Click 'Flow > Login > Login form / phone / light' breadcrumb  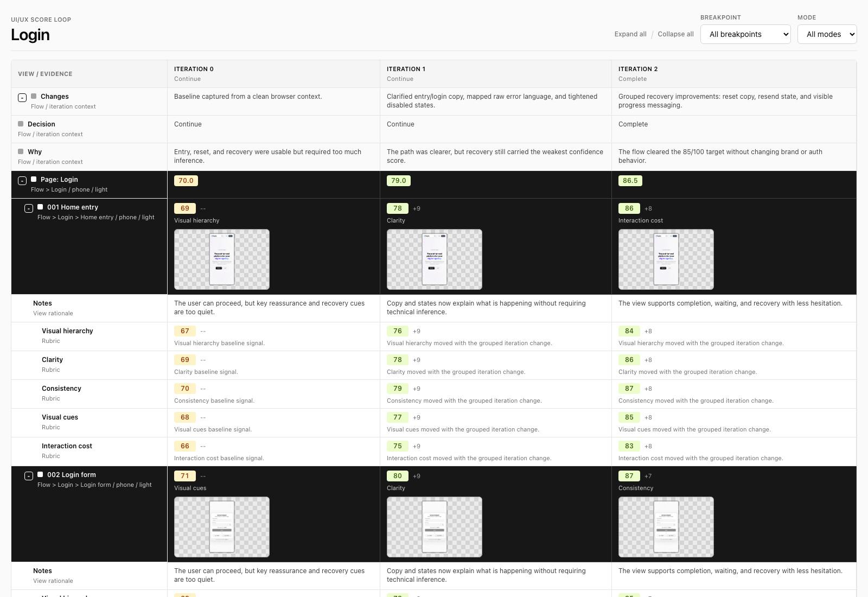(x=94, y=485)
